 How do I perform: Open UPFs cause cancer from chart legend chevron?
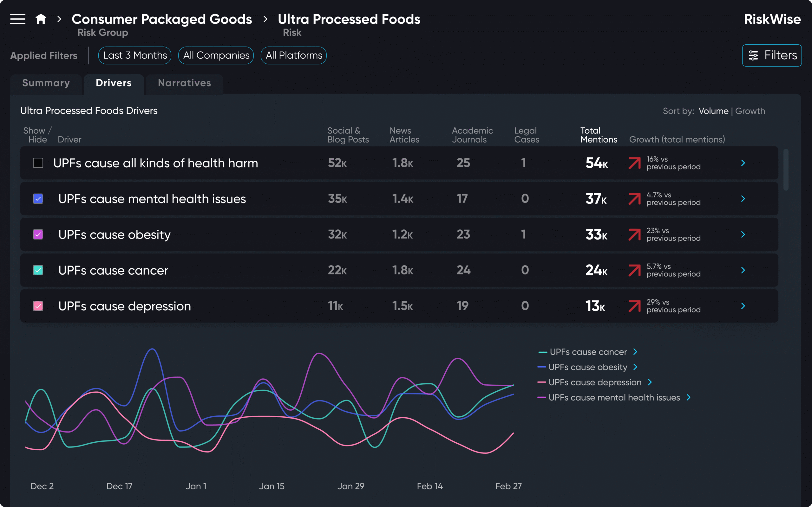635,352
